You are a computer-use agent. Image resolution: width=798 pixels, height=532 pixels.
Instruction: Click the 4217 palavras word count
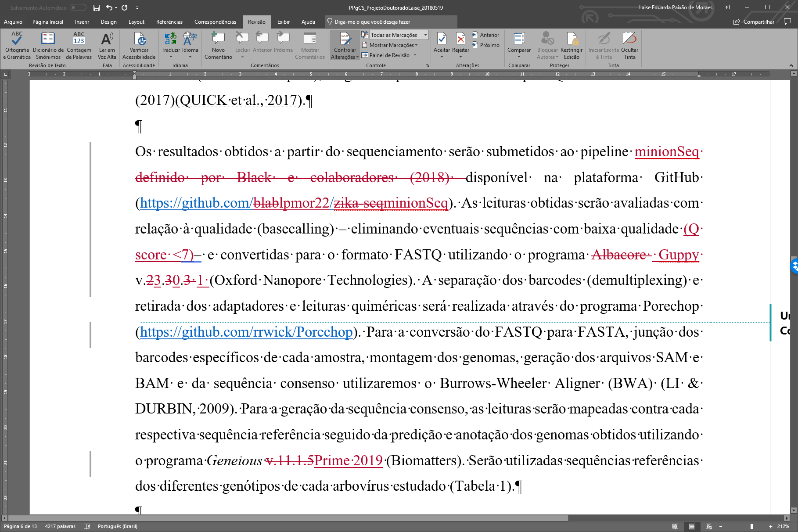[60, 526]
